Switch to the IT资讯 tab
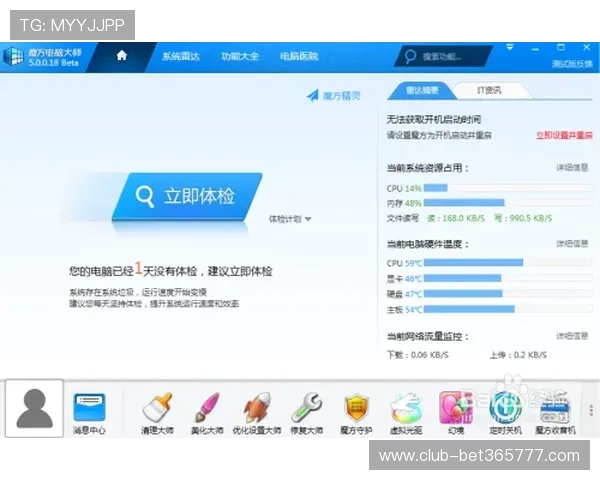This screenshot has height=480, width=600. [x=489, y=90]
